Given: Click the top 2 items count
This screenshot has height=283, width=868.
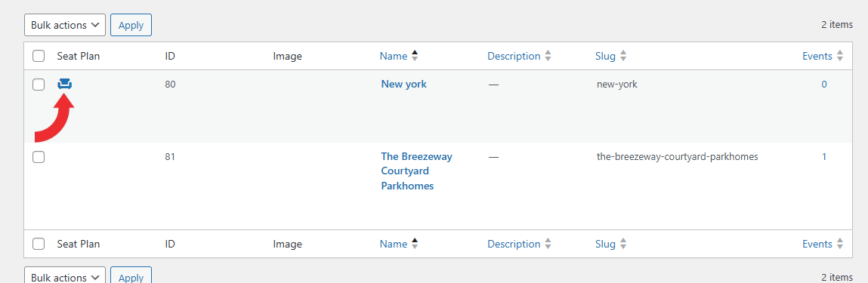Looking at the screenshot, I should (837, 25).
